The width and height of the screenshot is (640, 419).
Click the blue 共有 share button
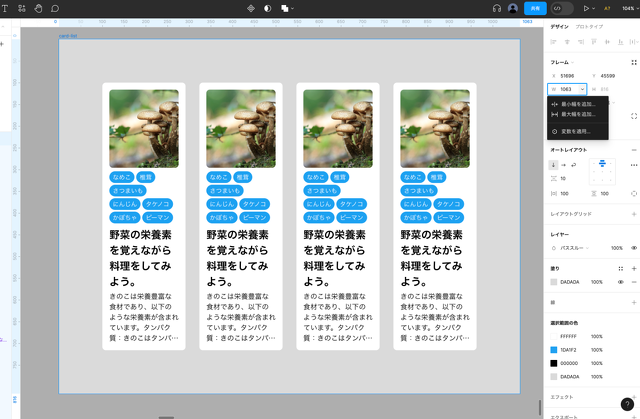(x=535, y=8)
